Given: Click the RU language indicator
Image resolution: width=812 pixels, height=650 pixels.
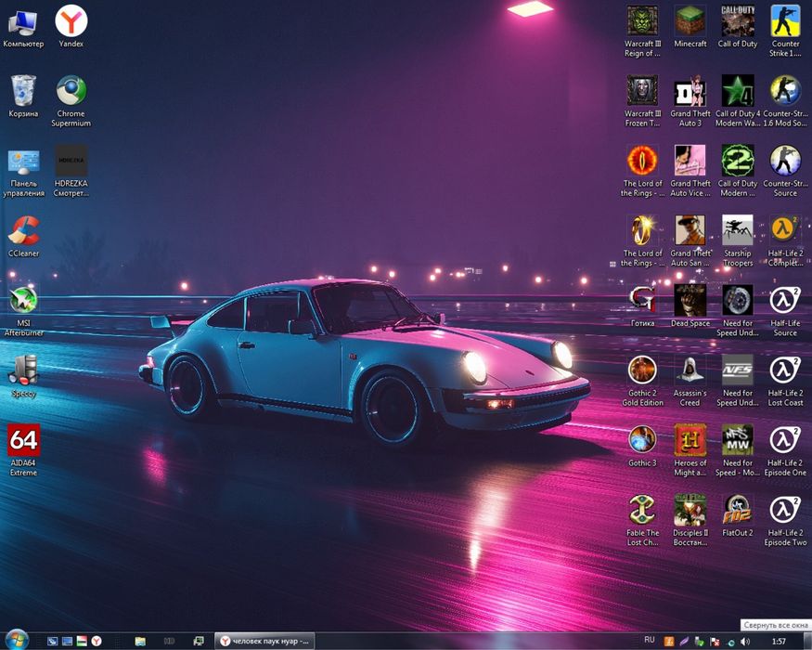Looking at the screenshot, I should (650, 640).
